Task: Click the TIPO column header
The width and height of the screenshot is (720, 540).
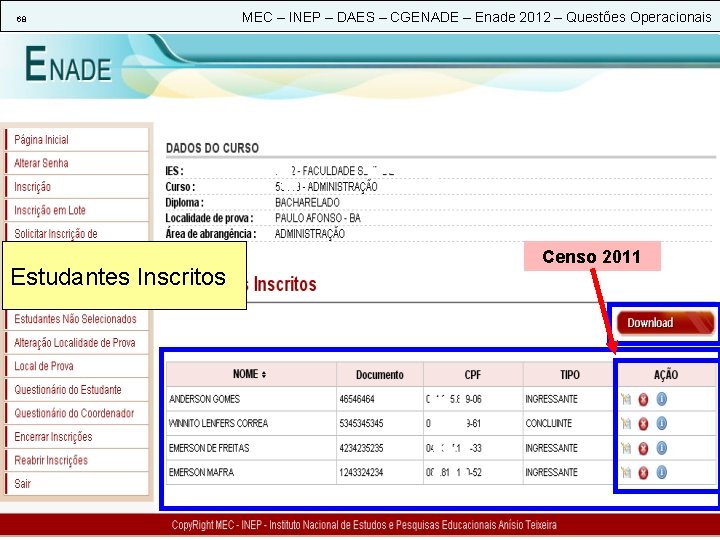Action: 569,375
